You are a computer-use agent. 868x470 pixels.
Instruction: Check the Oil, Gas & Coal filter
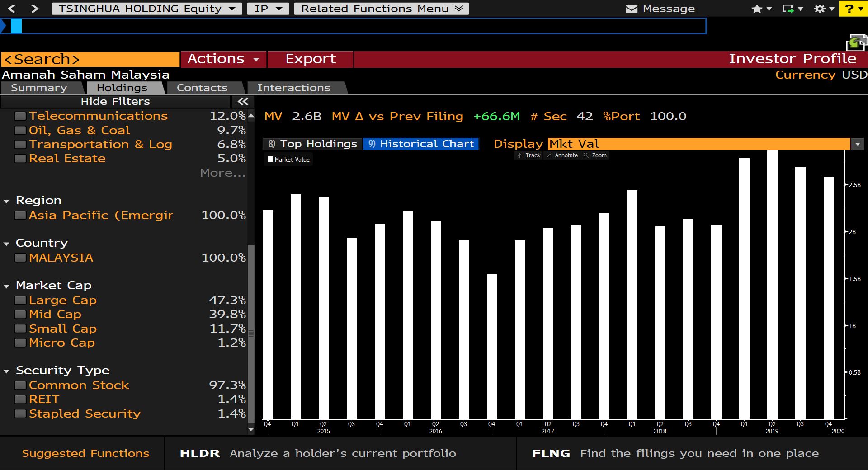tap(20, 130)
